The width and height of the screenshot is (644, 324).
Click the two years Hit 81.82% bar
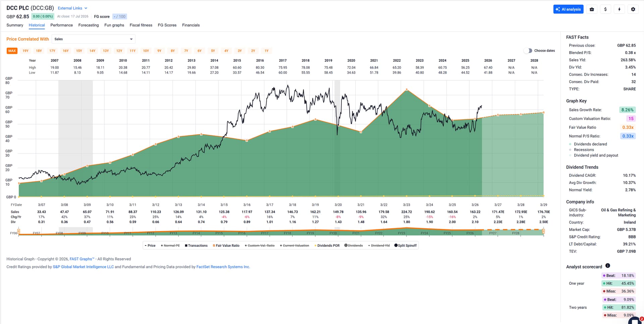[x=619, y=307]
